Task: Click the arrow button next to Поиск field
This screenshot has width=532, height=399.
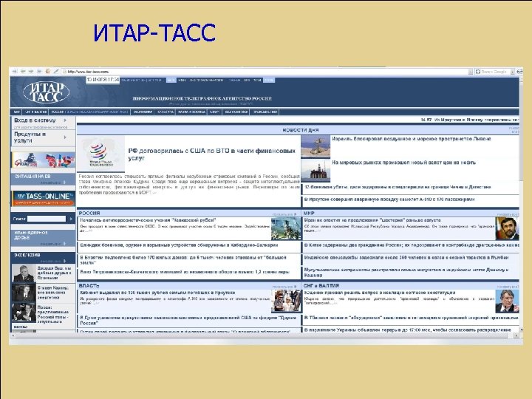Action: pos(71,219)
